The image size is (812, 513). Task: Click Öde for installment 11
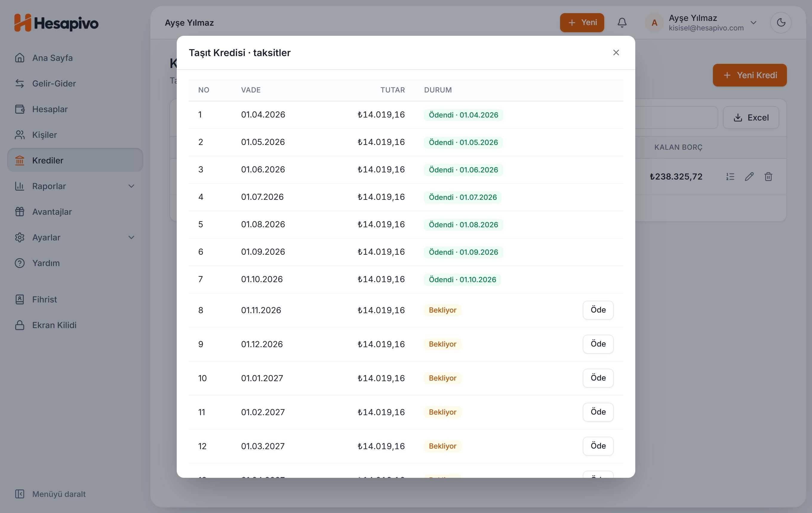coord(598,412)
